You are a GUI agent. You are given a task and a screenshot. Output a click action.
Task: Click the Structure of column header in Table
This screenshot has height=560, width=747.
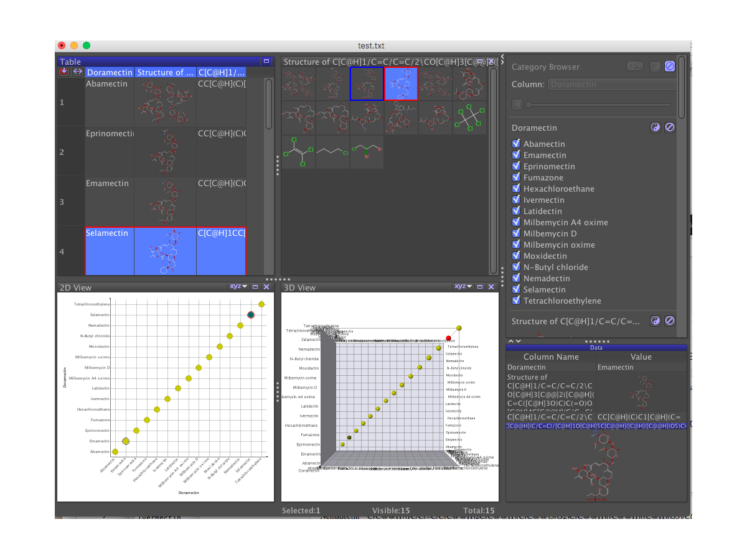click(x=165, y=72)
